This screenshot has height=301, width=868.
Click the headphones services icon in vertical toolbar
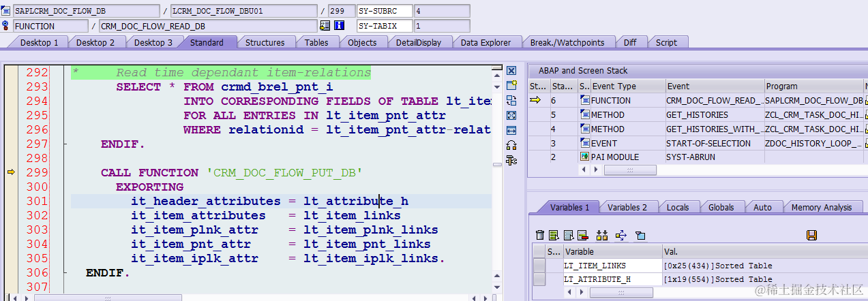pyautogui.click(x=512, y=145)
